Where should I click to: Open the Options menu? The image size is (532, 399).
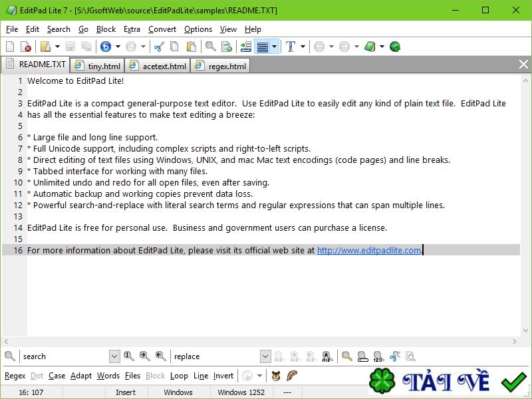coord(198,29)
